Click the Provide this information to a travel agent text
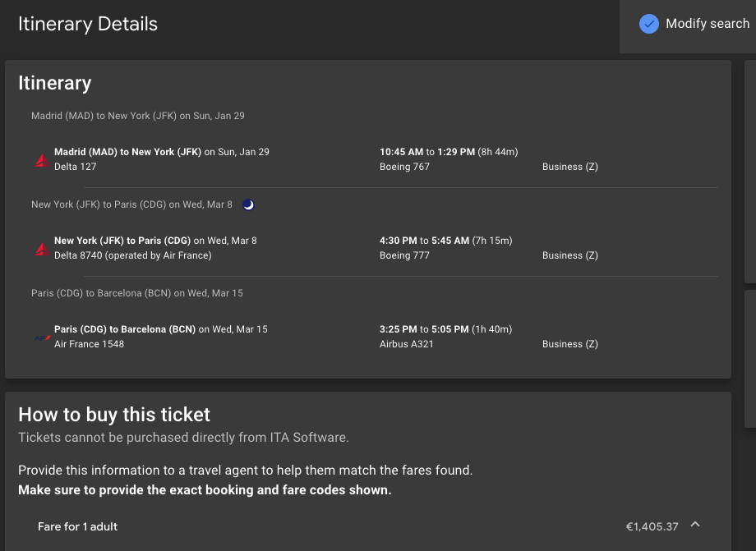Image resolution: width=756 pixels, height=551 pixels. click(x=246, y=470)
